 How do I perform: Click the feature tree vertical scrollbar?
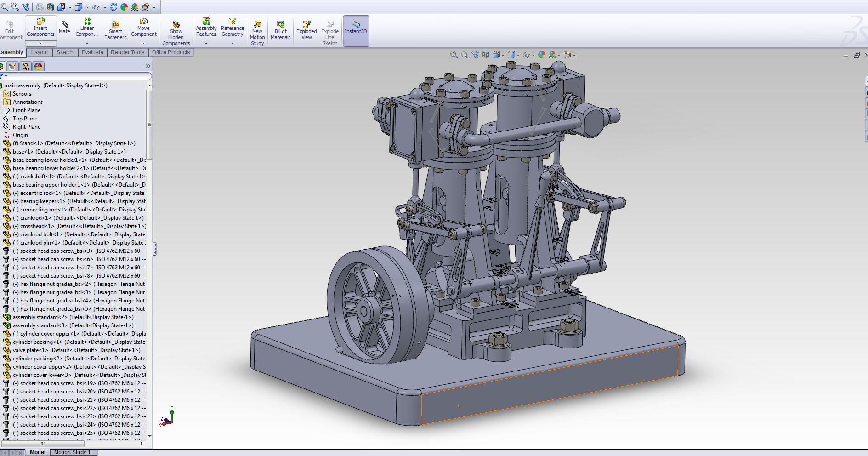tap(149, 124)
